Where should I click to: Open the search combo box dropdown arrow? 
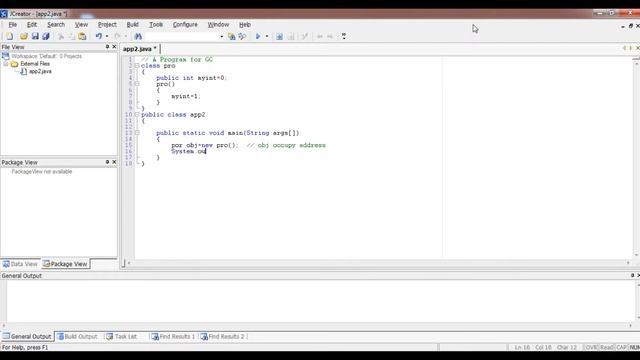click(x=222, y=36)
